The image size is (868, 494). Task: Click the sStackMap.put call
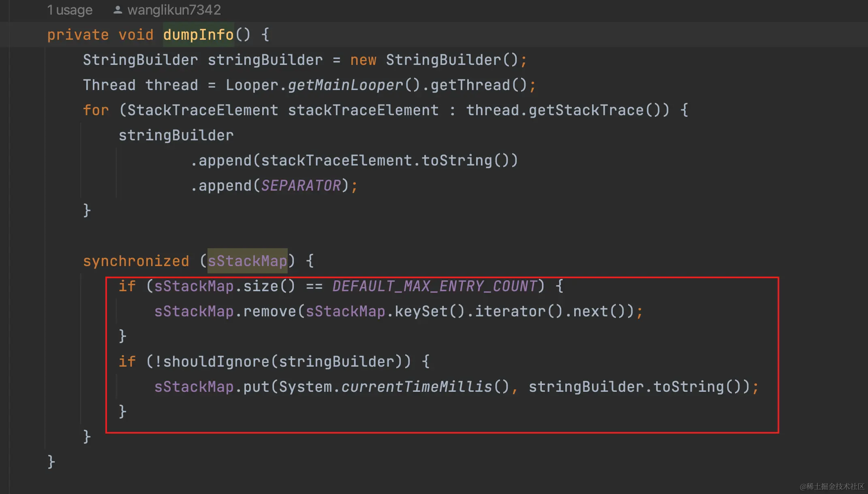click(256, 387)
